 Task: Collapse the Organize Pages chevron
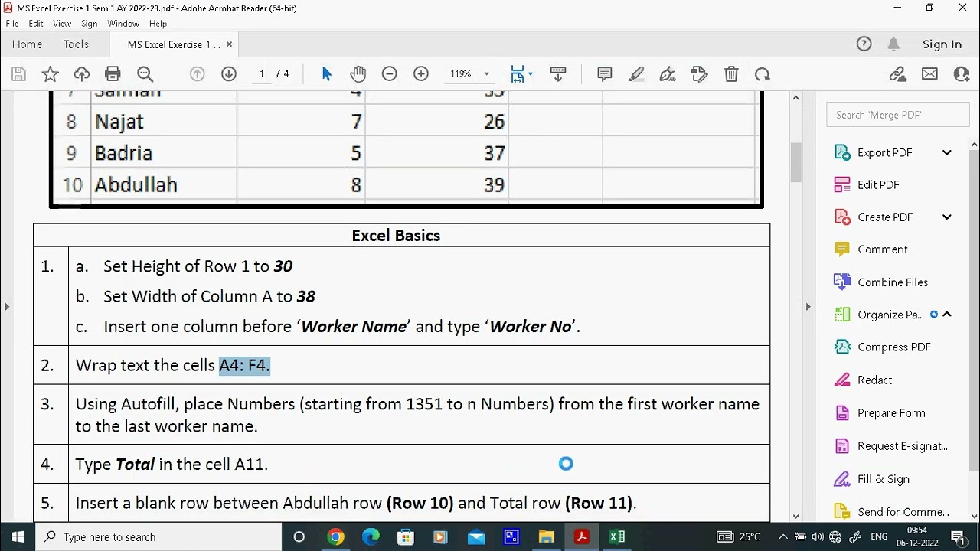coord(947,315)
